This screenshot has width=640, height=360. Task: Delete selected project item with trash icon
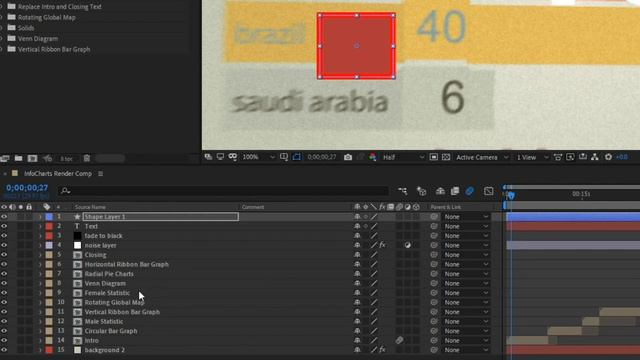point(87,158)
